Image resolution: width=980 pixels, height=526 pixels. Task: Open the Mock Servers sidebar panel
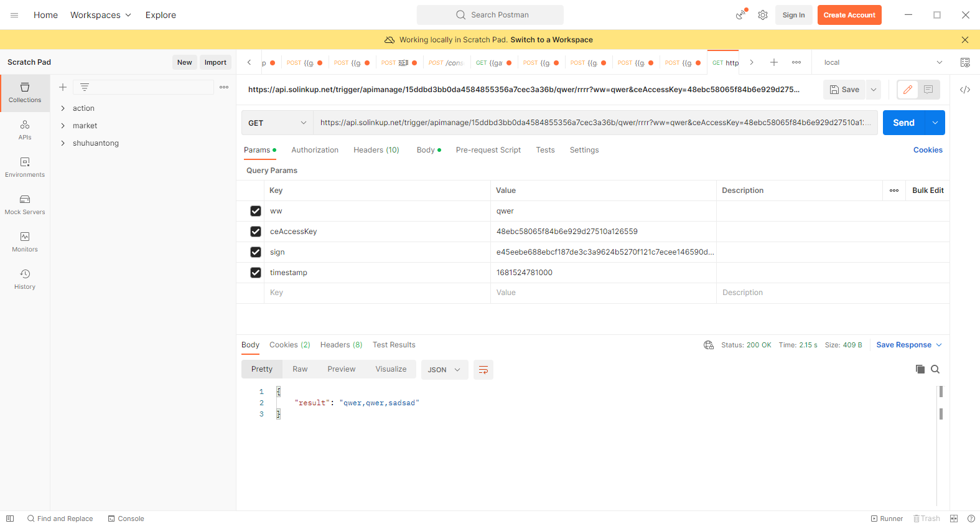[x=25, y=205]
